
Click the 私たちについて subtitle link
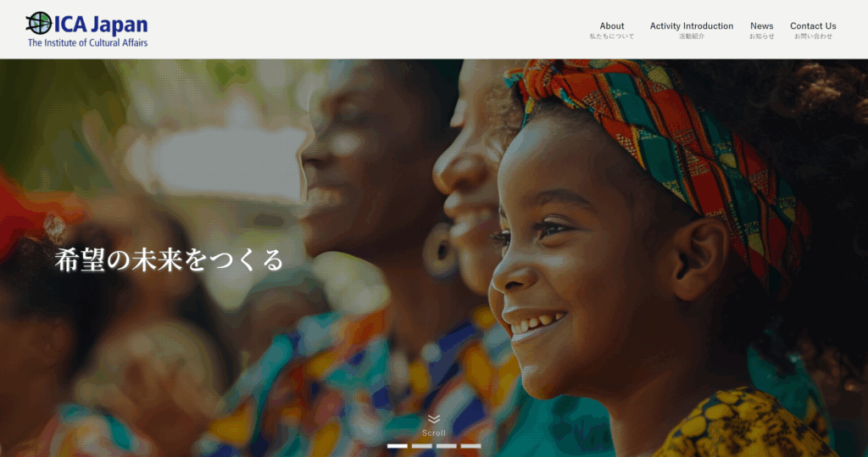pyautogui.click(x=612, y=36)
